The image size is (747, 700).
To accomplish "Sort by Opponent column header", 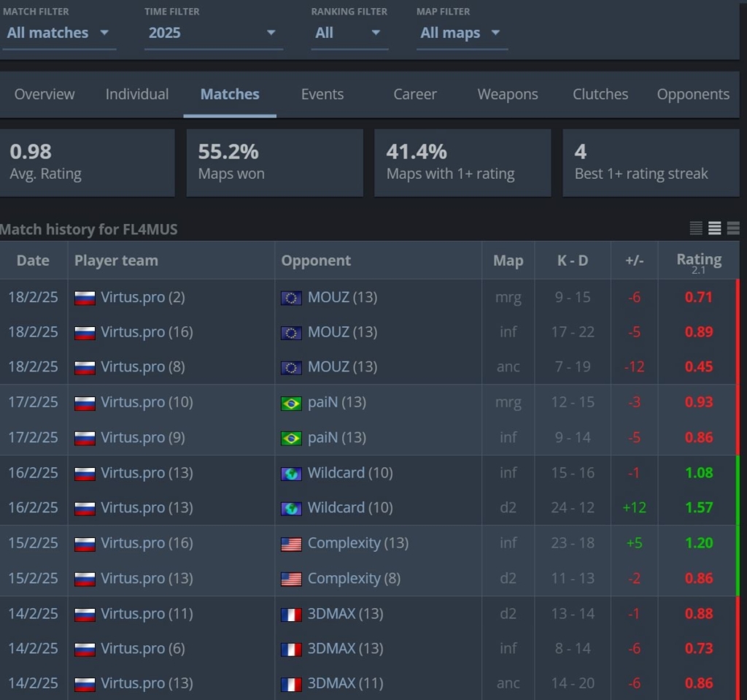I will coord(379,261).
